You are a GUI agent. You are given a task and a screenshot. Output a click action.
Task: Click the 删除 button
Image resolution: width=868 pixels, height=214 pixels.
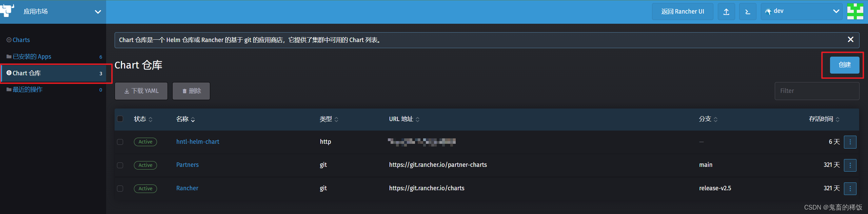[191, 91]
